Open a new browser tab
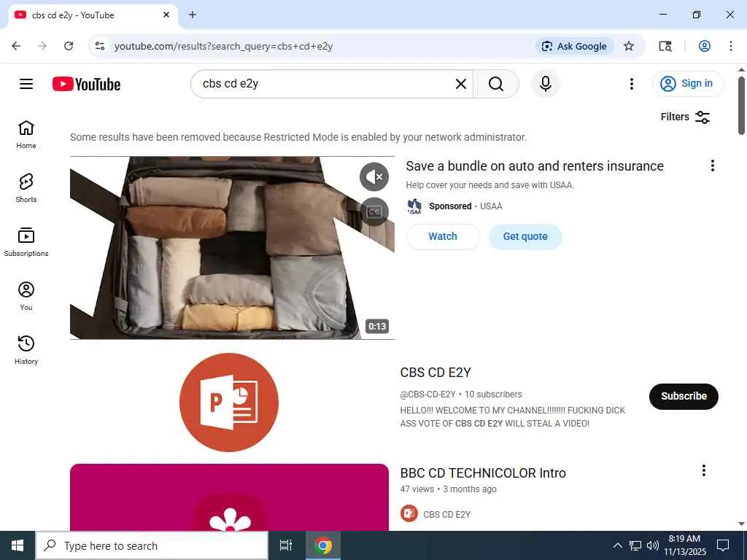The width and height of the screenshot is (747, 560). coord(193,15)
